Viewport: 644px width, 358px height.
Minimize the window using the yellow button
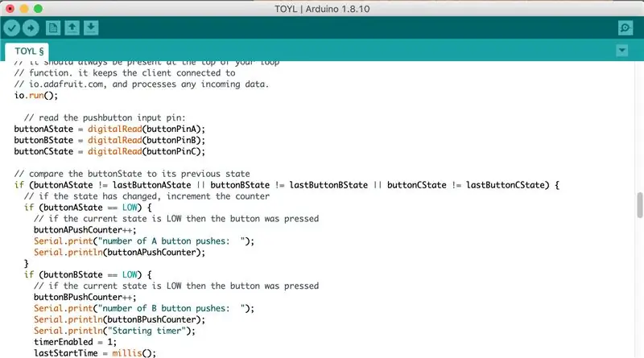pos(24,8)
